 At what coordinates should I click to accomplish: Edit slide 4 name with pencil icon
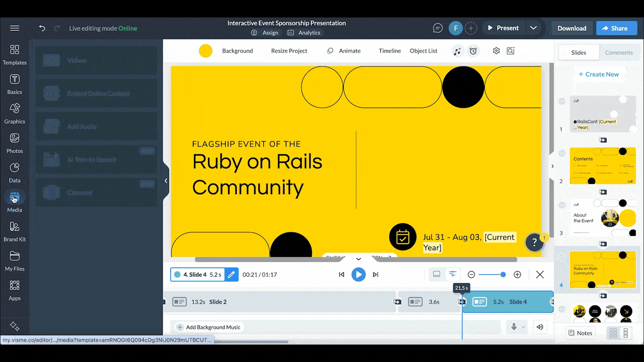(x=231, y=275)
